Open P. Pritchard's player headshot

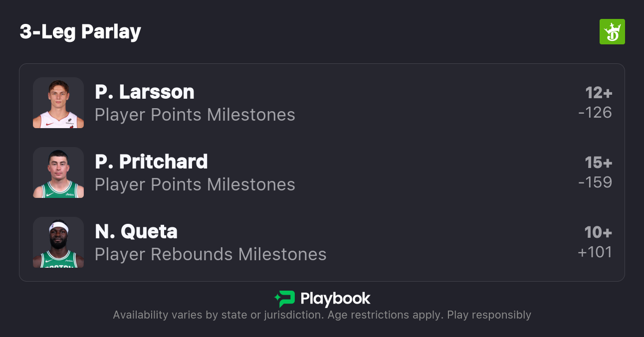coord(58,172)
